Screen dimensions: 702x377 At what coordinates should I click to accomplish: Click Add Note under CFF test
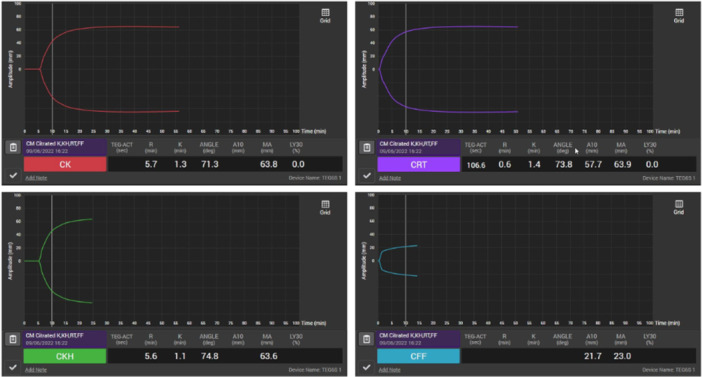click(x=390, y=370)
